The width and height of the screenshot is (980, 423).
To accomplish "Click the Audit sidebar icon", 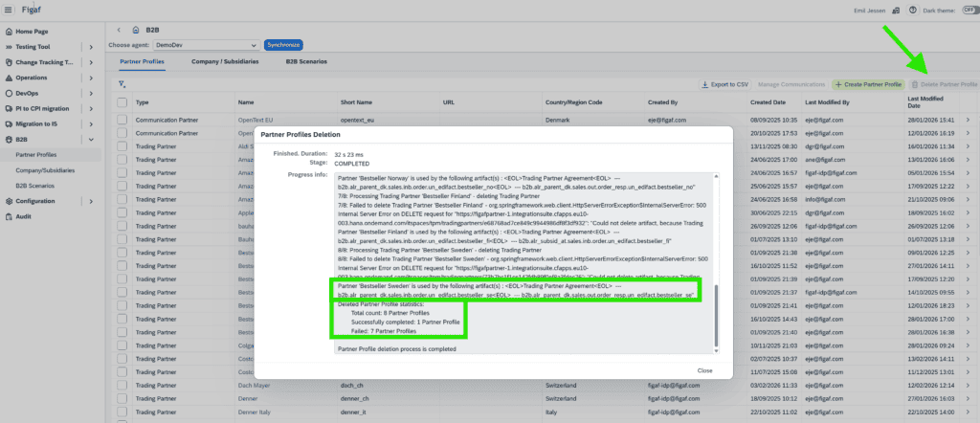I will [9, 217].
